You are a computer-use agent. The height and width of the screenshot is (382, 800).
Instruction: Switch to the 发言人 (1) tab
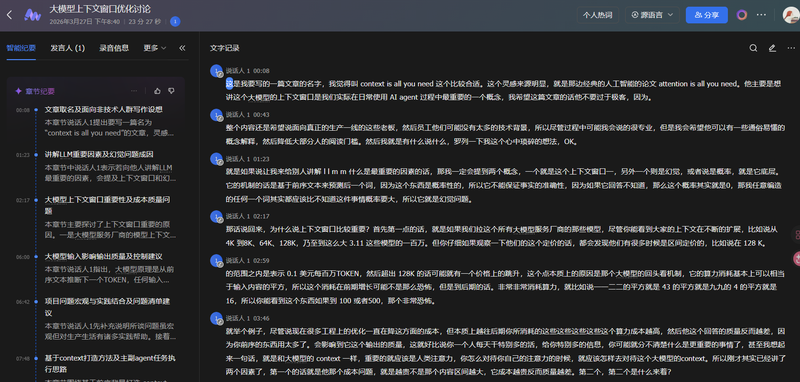[67, 48]
